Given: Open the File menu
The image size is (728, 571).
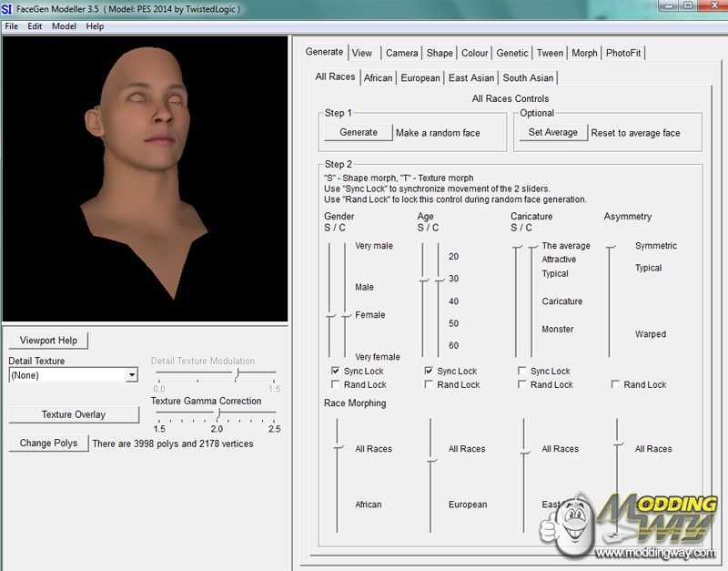Looking at the screenshot, I should coord(12,26).
